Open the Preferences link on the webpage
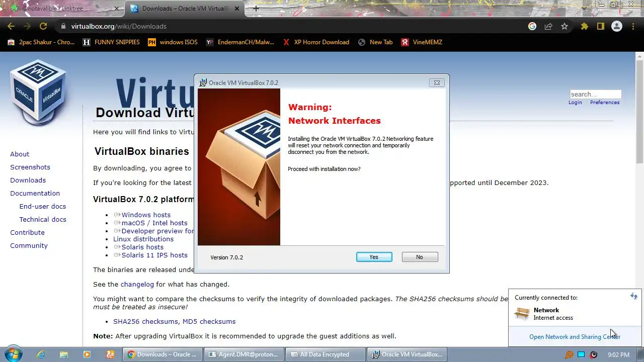This screenshot has height=362, width=644. 605,103
